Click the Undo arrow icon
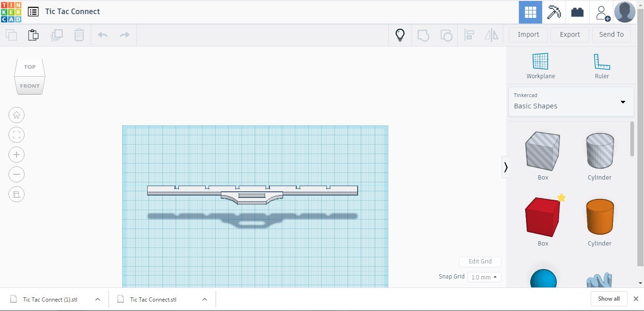 102,35
